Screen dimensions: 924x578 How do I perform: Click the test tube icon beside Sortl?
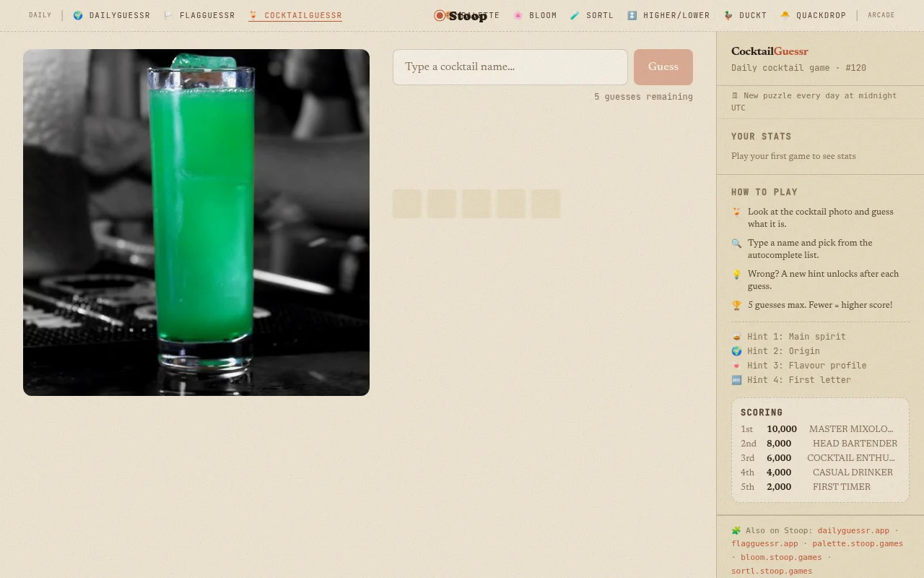(x=575, y=15)
